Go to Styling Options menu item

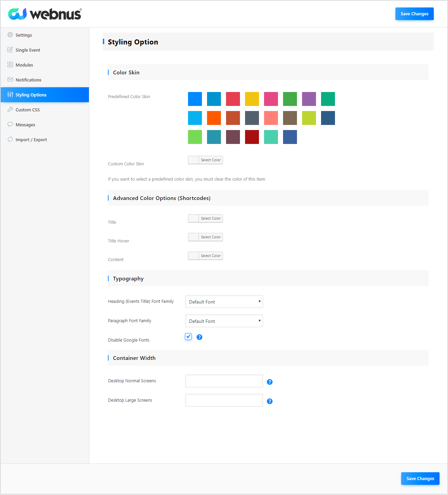31,95
